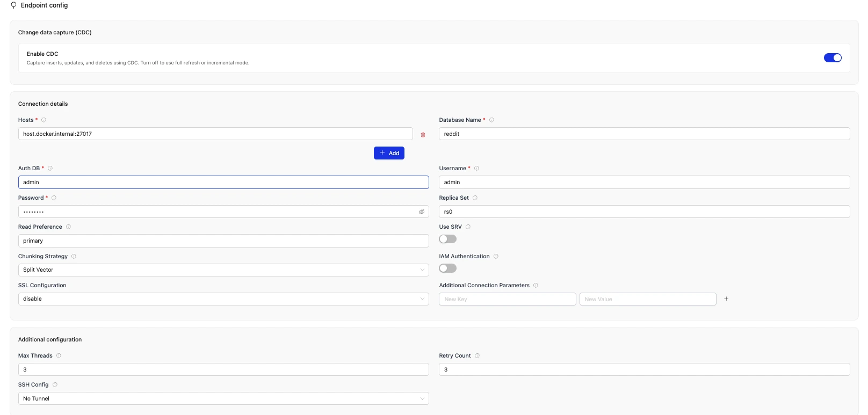Click the Read Preference input field
Image resolution: width=868 pixels, height=415 pixels.
click(223, 241)
